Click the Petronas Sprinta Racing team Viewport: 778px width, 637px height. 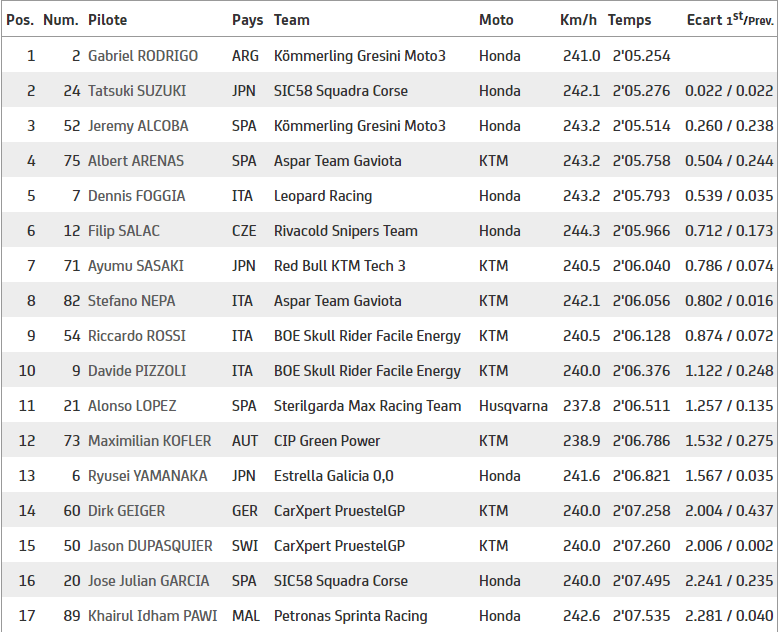pos(351,616)
